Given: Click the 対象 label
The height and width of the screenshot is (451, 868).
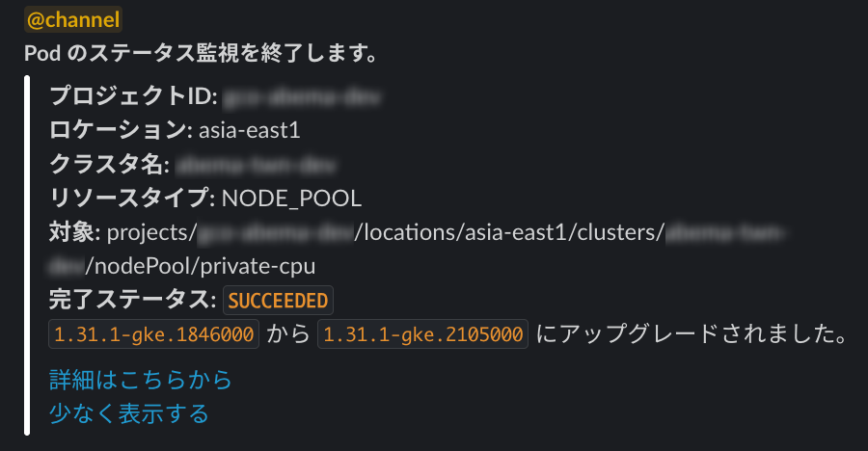Looking at the screenshot, I should click(x=73, y=232).
